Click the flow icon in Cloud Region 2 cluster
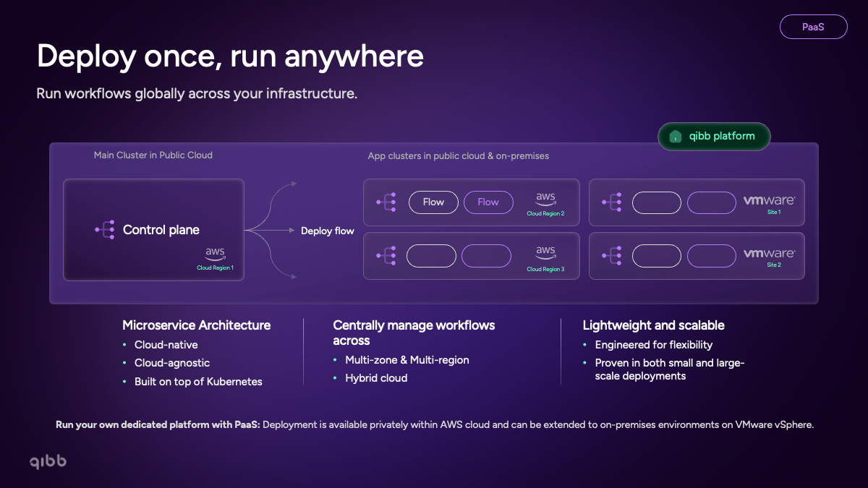The image size is (868, 488). 386,202
